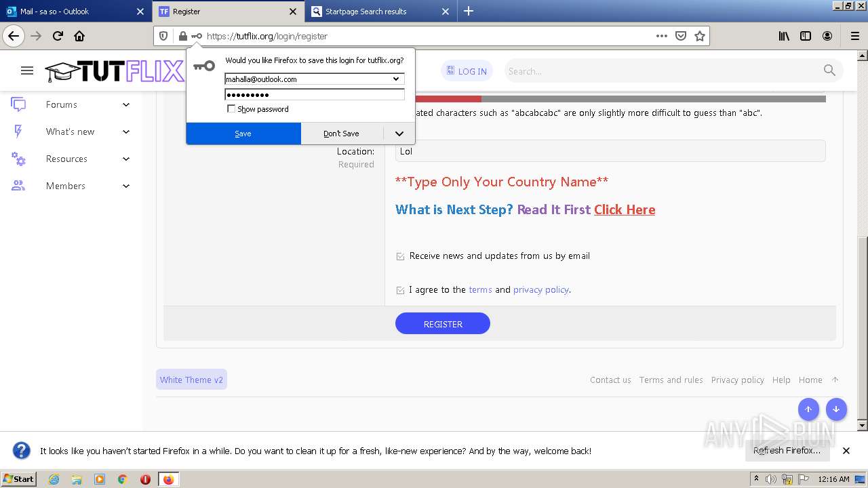Screen dimensions: 868x488
Task: Show site security padlock info
Action: (x=182, y=36)
